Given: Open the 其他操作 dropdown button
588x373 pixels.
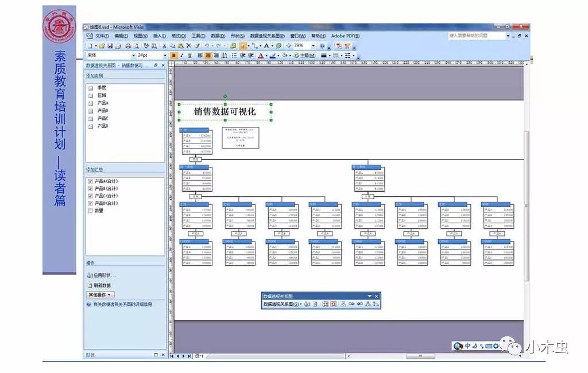Looking at the screenshot, I should (100, 295).
